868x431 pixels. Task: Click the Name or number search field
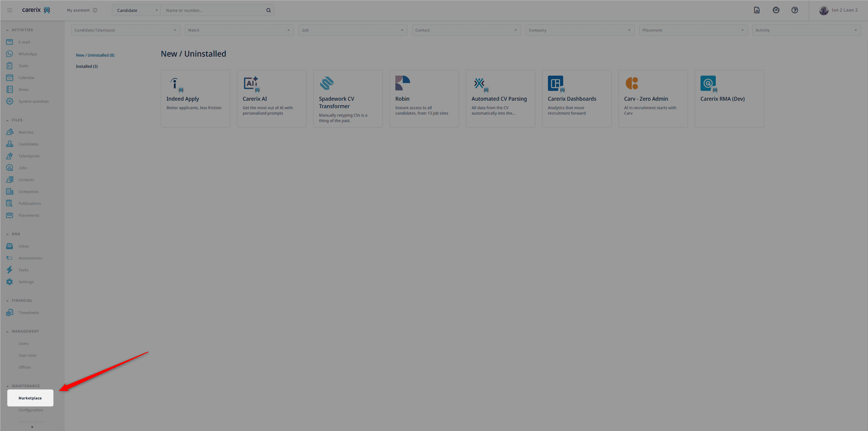[214, 10]
